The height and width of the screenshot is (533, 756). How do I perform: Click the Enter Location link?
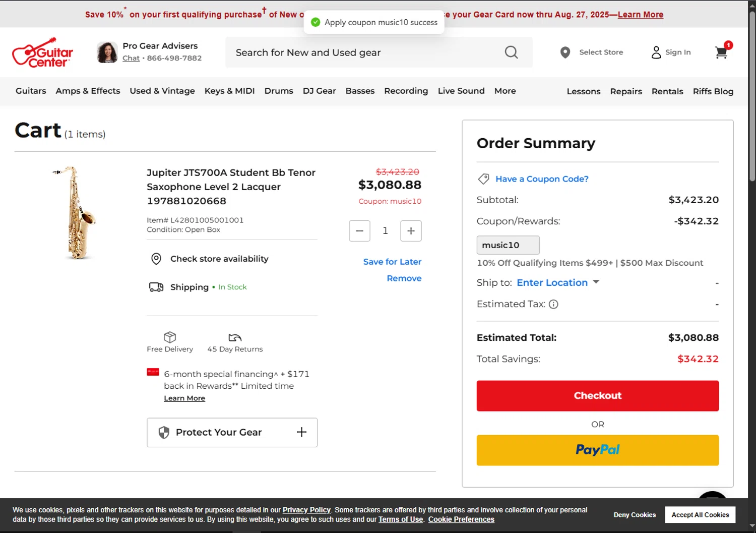click(x=552, y=283)
